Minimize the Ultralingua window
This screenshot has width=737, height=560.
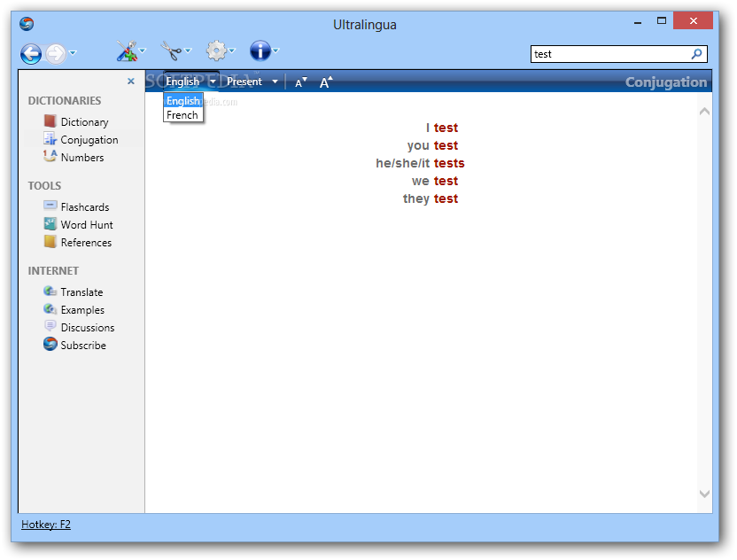pos(638,22)
